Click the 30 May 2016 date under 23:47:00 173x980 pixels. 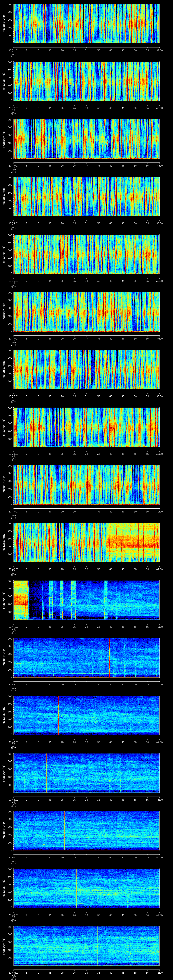13,977
